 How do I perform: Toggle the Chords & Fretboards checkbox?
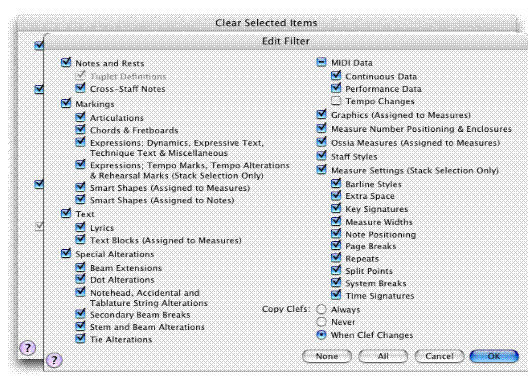pos(80,130)
